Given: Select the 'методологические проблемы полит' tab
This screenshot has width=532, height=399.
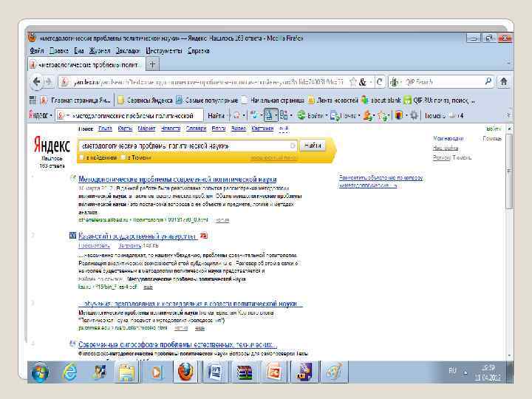Looking at the screenshot, I should [x=86, y=64].
